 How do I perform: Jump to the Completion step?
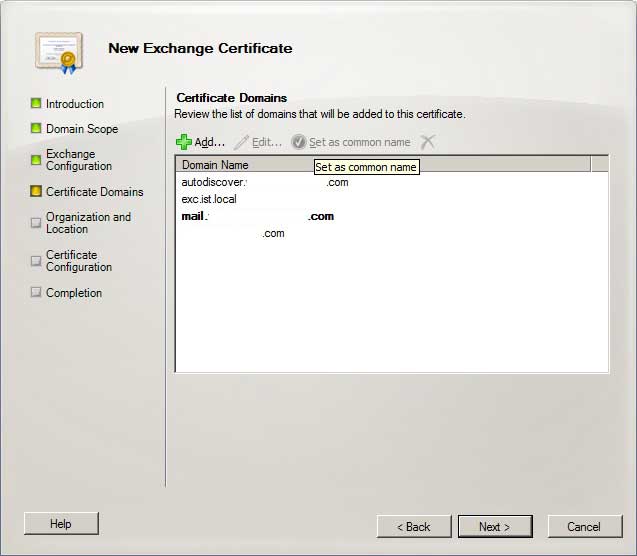74,293
